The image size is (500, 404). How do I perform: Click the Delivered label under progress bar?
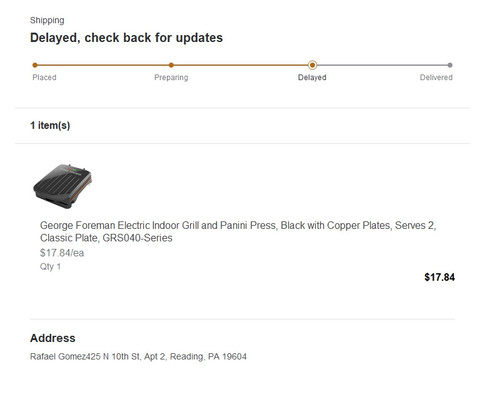pos(436,77)
